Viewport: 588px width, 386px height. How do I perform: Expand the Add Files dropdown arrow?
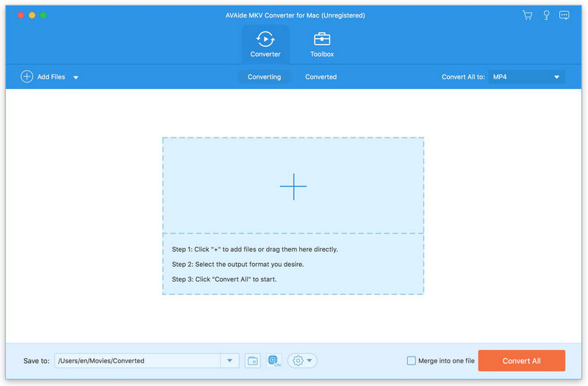coord(76,77)
